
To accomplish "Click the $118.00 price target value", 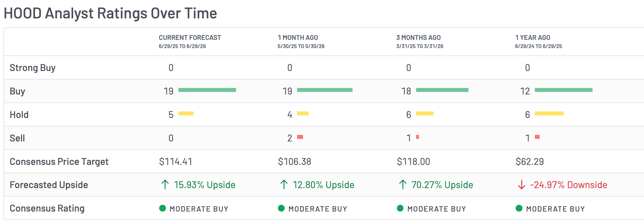I will coord(413,162).
